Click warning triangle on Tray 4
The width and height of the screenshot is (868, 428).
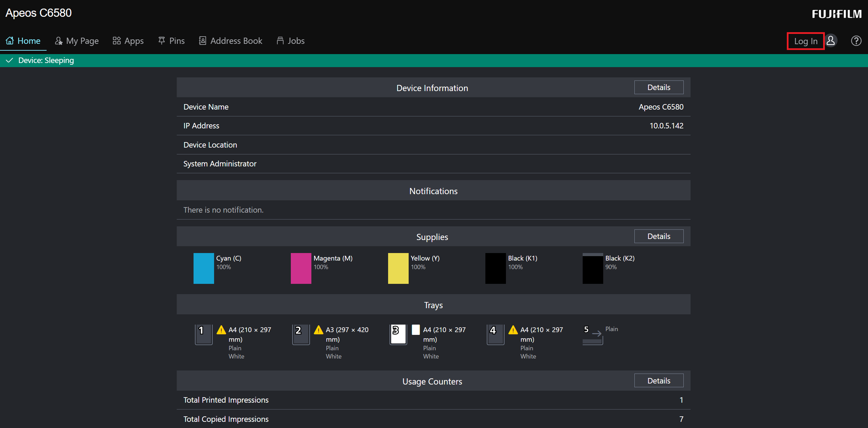513,330
